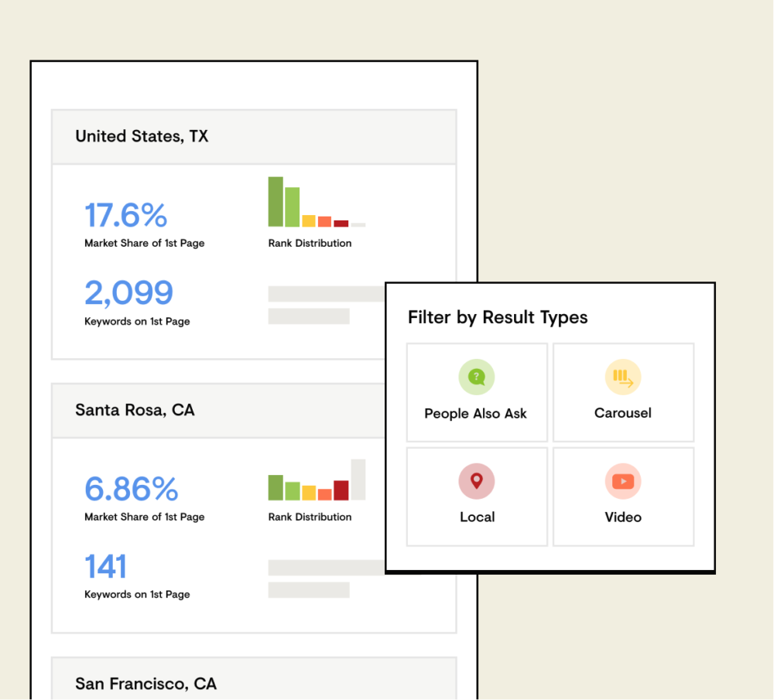The height and width of the screenshot is (700, 774).
Task: Click the tall gray bar in Santa Rosa chart
Action: click(x=358, y=480)
